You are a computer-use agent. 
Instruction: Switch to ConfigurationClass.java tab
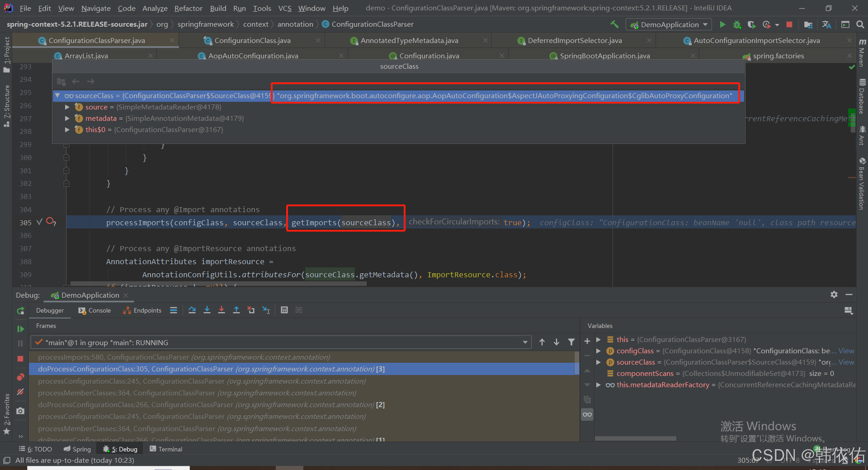[x=252, y=41]
